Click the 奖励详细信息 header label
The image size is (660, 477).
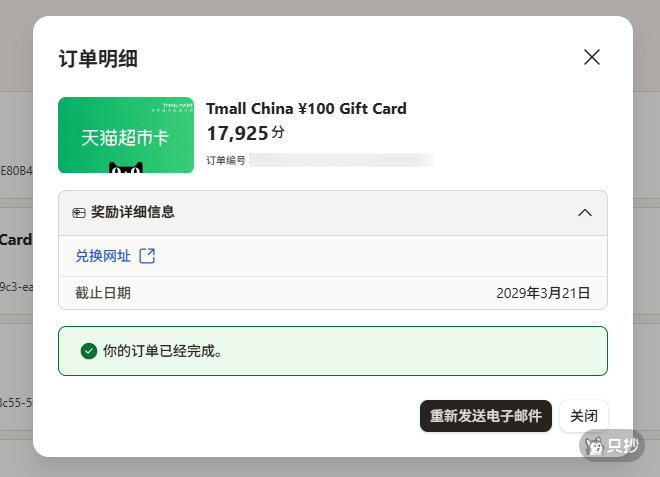133,212
